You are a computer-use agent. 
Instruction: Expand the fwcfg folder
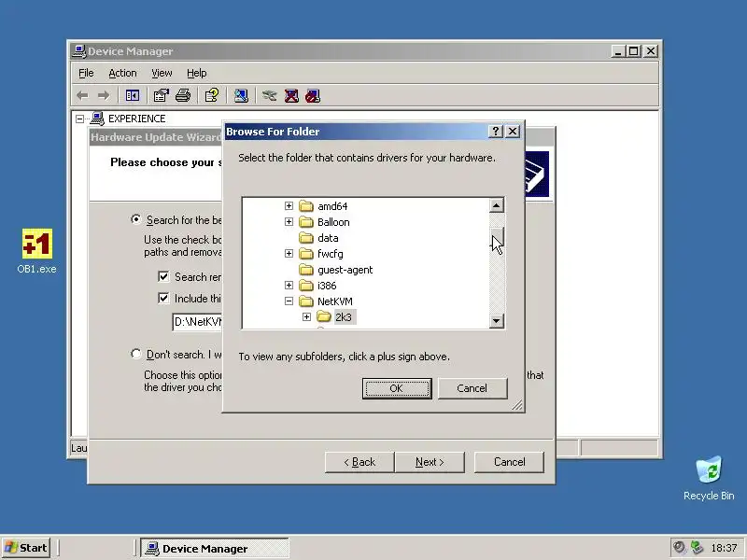289,253
